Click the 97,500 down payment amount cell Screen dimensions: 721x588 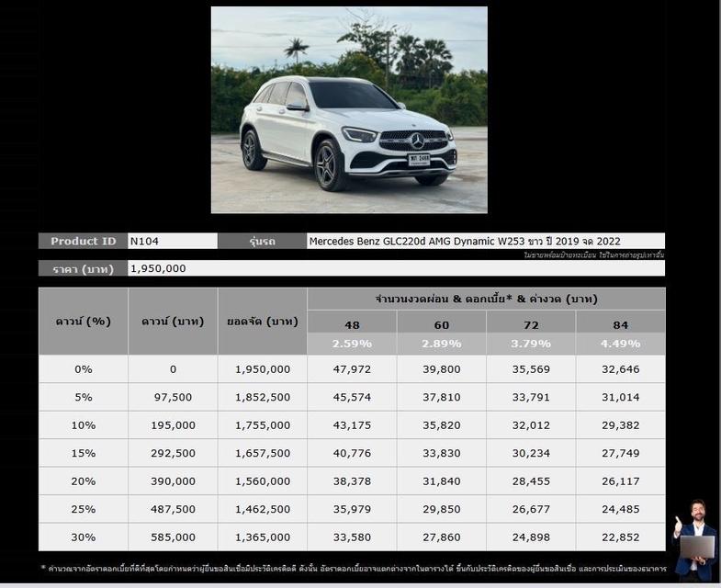click(x=173, y=397)
